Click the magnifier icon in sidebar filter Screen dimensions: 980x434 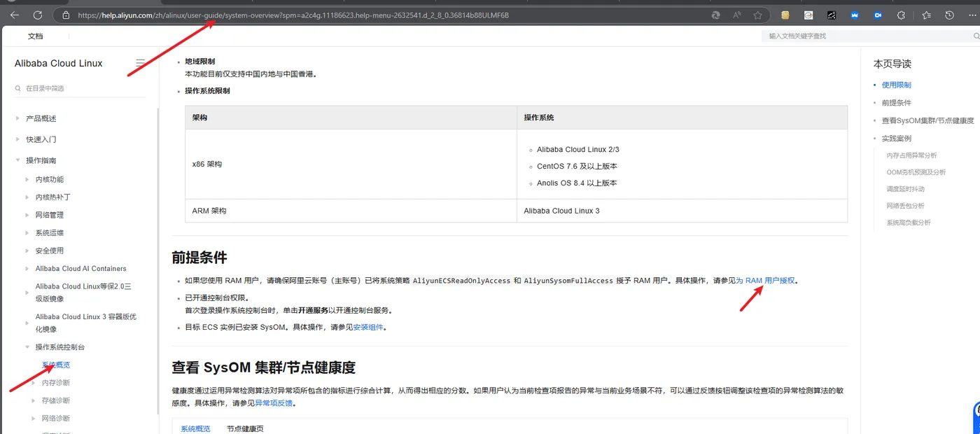(18, 89)
